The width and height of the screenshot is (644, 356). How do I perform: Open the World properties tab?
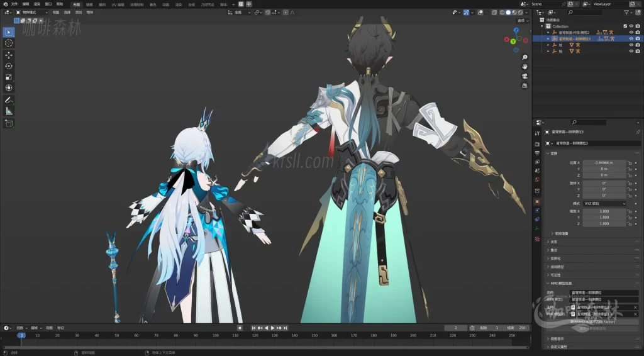click(537, 179)
